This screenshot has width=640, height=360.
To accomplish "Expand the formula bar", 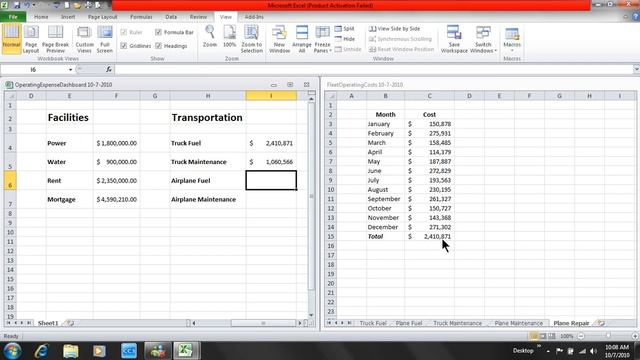I will click(636, 69).
